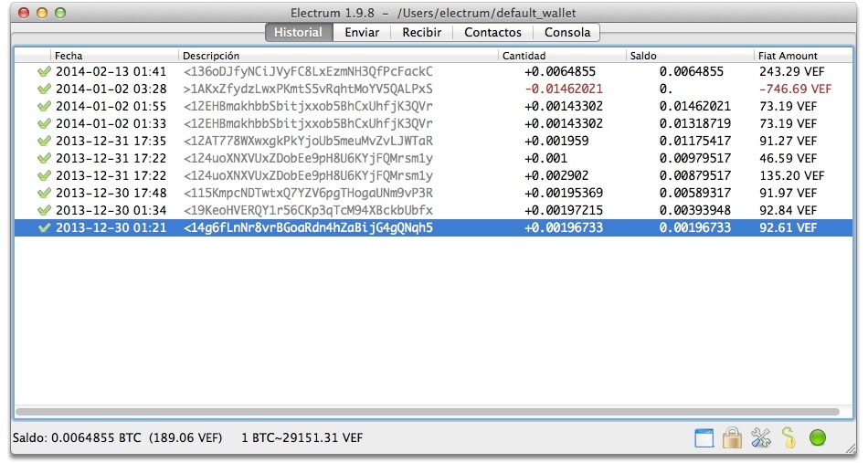Show the Consola tab

pyautogui.click(x=566, y=32)
